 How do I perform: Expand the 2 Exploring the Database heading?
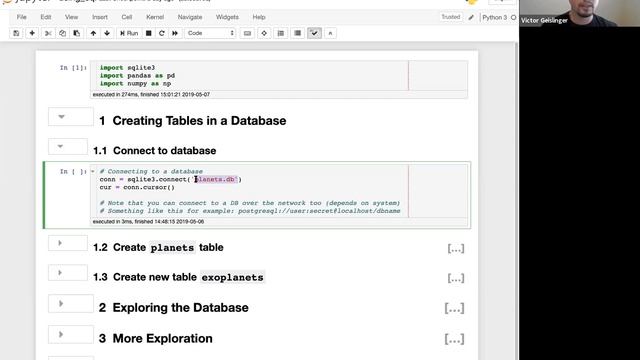point(61,304)
